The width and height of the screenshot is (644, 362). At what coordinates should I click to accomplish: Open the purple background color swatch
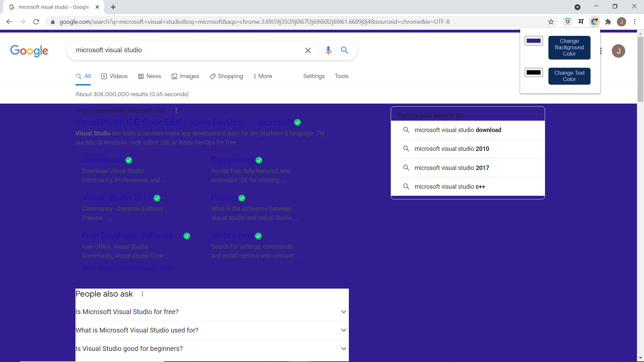533,41
